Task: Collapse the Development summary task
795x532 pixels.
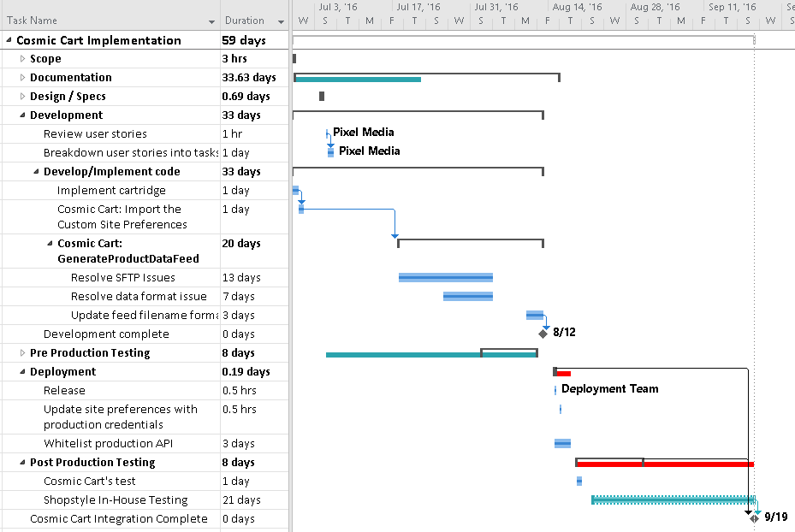Action: [22, 115]
